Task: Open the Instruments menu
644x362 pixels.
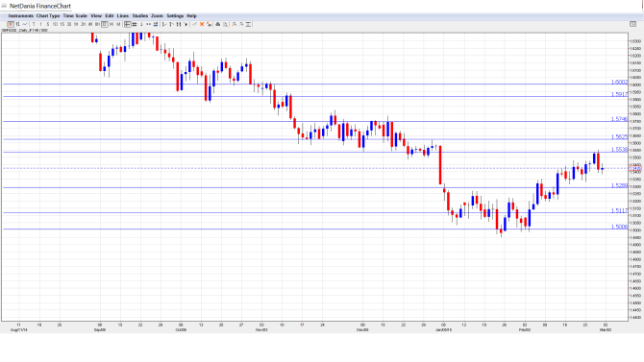Action: 20,16
